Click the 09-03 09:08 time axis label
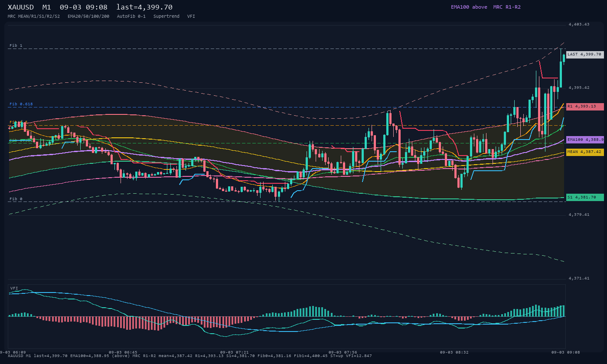Image resolution: width=607 pixels, height=364 pixels. 566,352
